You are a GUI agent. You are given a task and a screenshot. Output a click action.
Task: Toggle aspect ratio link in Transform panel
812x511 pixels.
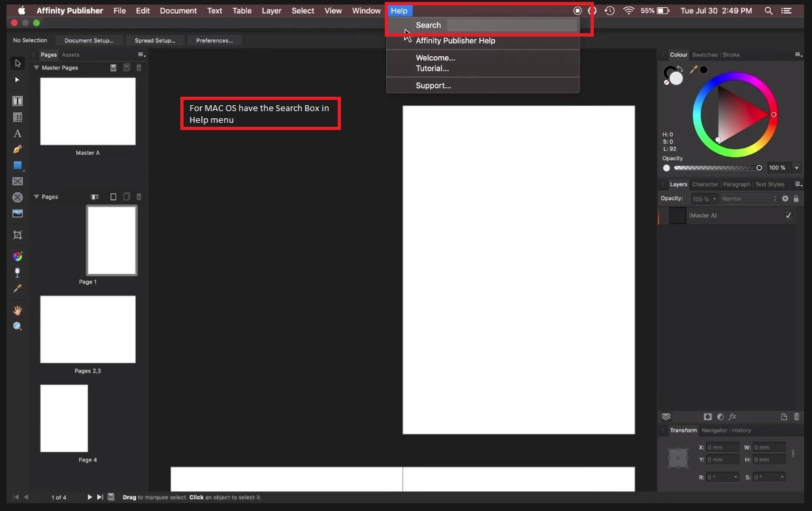[x=793, y=453]
